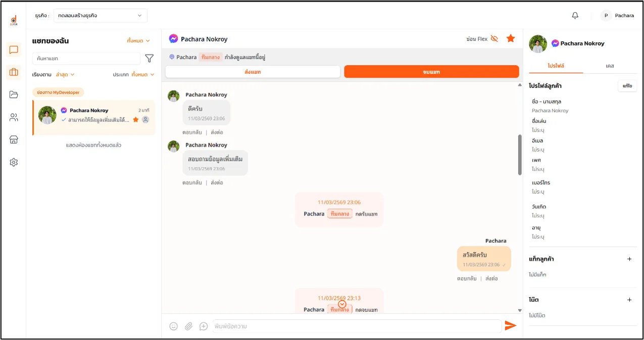Click the ไม่มีโน๊ต text

point(537,316)
